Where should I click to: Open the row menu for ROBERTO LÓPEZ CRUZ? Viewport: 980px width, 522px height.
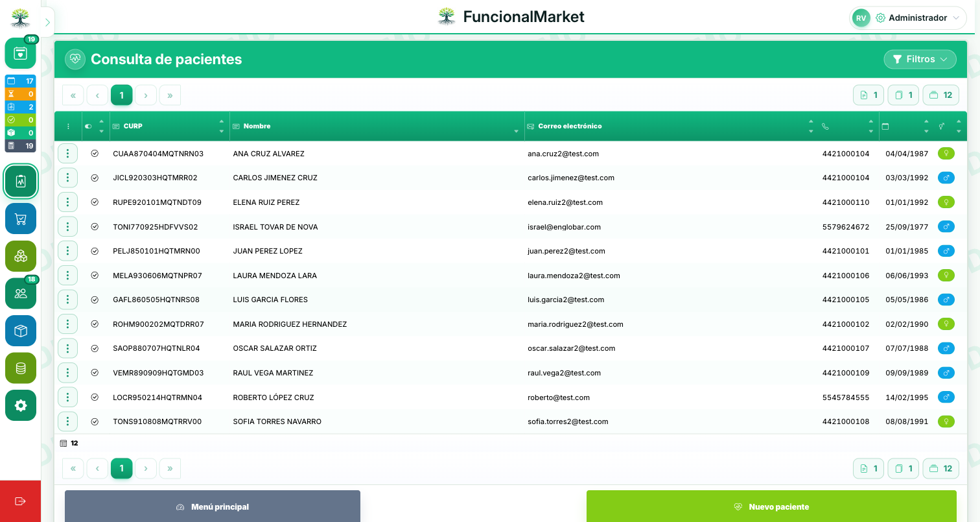pyautogui.click(x=67, y=397)
